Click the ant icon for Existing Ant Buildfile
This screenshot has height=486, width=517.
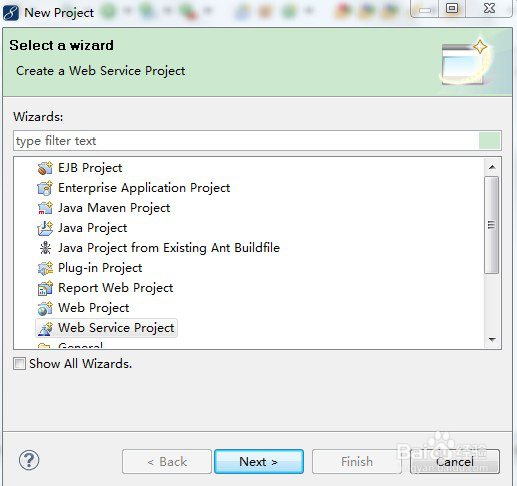pos(45,248)
